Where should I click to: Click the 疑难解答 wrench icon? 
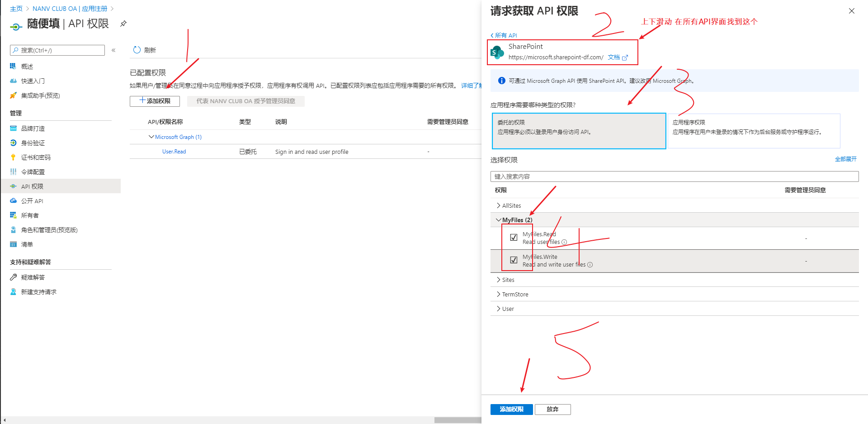[x=13, y=277]
